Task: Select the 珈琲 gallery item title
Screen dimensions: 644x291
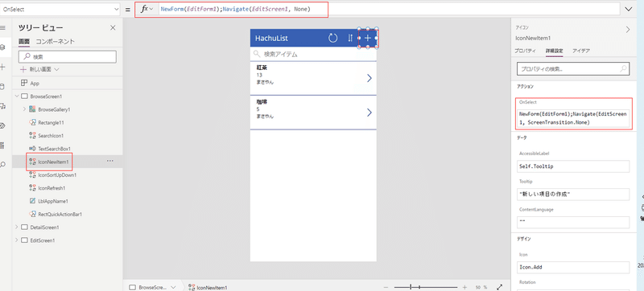Action: click(x=262, y=101)
